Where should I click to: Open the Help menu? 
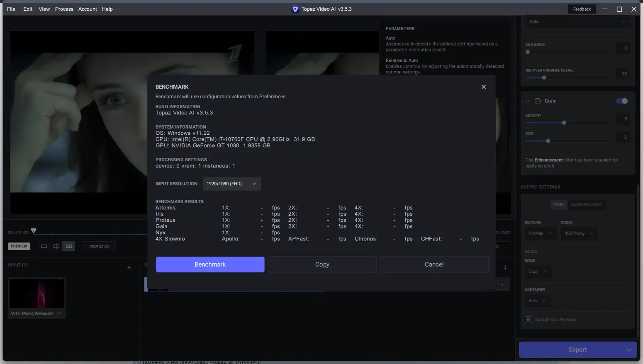click(107, 9)
